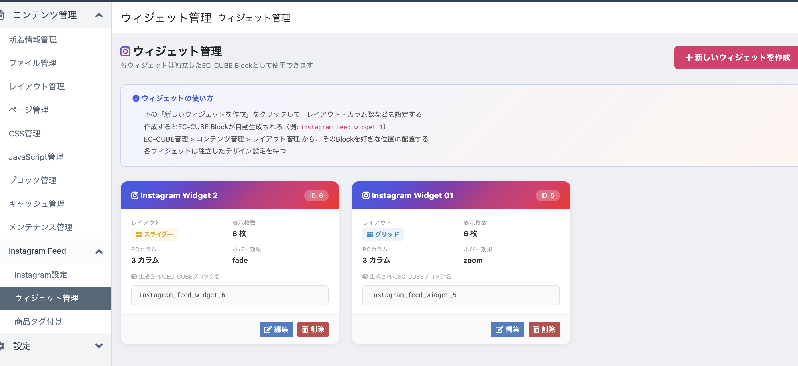This screenshot has height=366, width=798.
Task: Delete Instagram Widget 01
Action: (x=544, y=329)
